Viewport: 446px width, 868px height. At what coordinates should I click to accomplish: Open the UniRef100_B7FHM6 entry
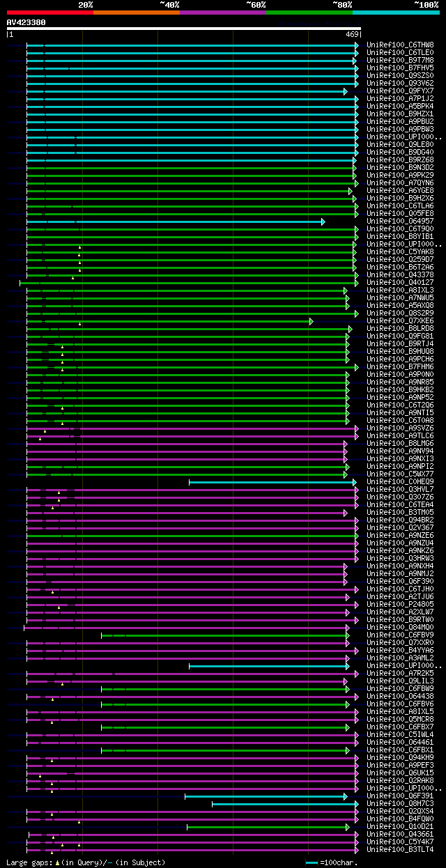tap(400, 367)
